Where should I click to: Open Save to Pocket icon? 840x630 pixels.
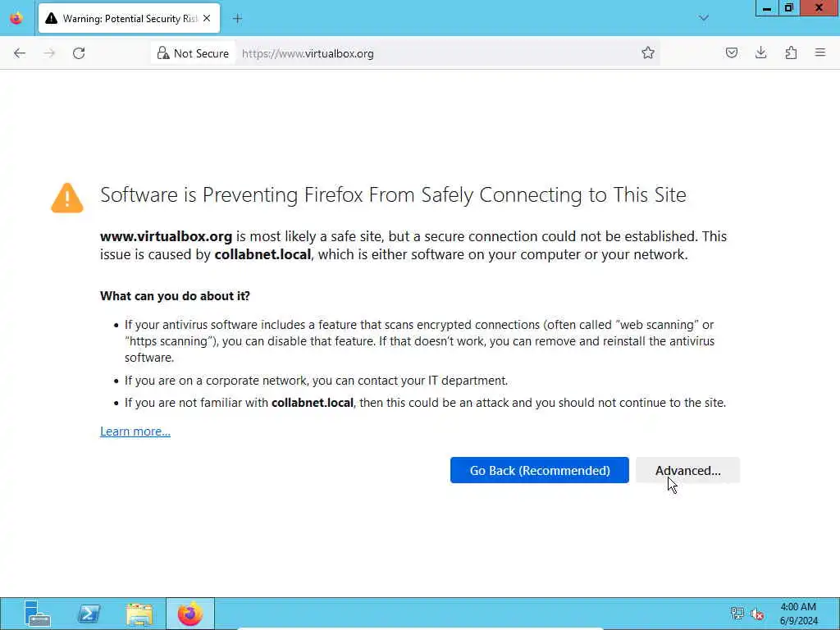click(732, 53)
